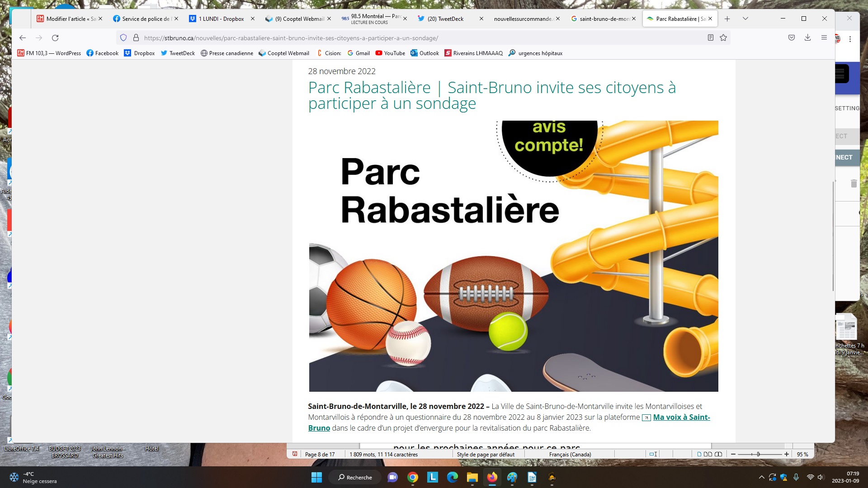
Task: Open a new browser tab
Action: [727, 19]
